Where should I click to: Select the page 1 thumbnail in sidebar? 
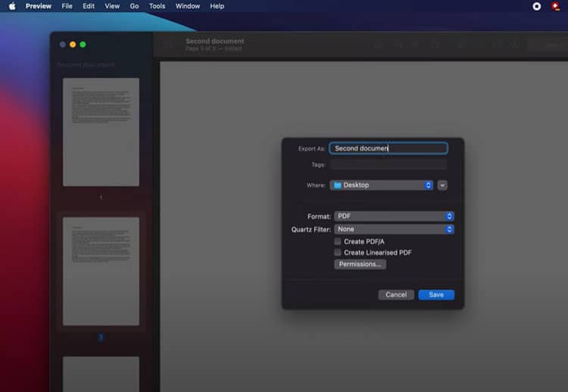click(101, 132)
